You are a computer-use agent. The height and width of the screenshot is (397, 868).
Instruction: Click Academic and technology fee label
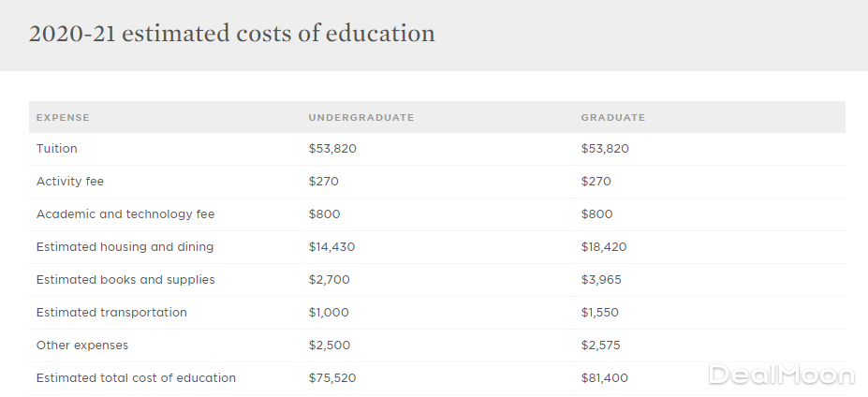click(x=125, y=214)
